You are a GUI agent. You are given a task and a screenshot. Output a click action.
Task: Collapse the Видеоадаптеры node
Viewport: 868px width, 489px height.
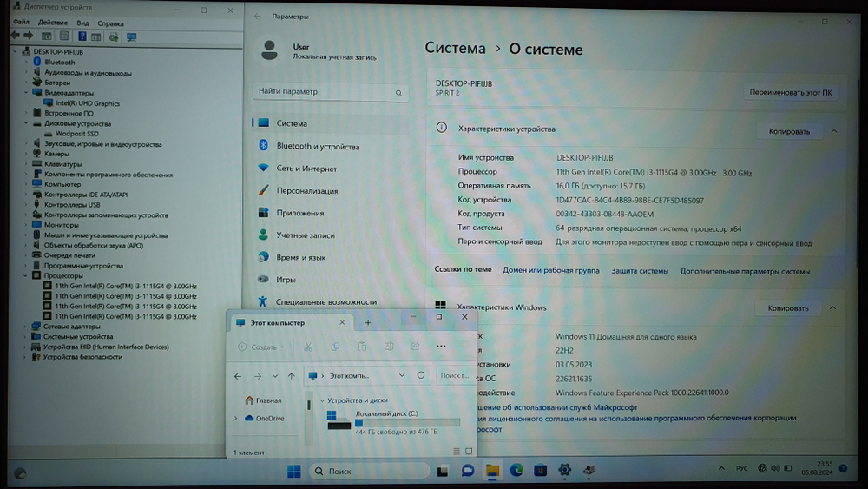pyautogui.click(x=25, y=92)
